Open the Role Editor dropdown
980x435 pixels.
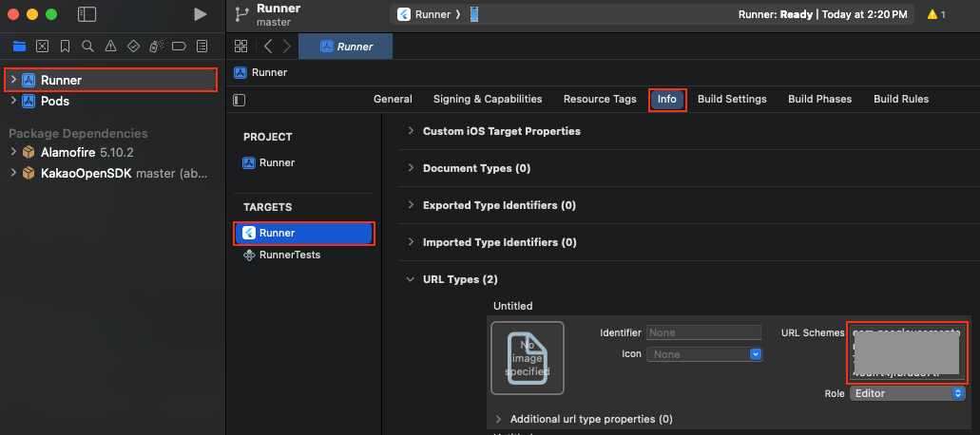coord(907,393)
